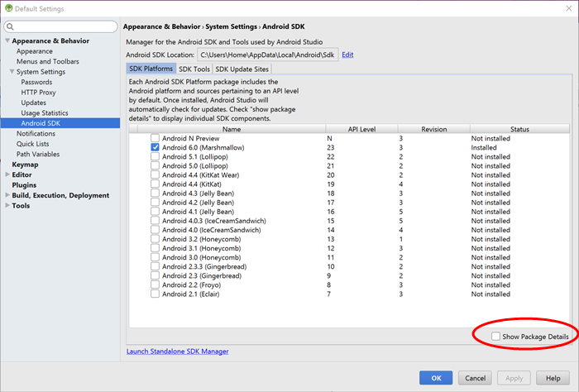Toggle Show Package Details checkbox
The height and width of the screenshot is (392, 579).
(495, 337)
